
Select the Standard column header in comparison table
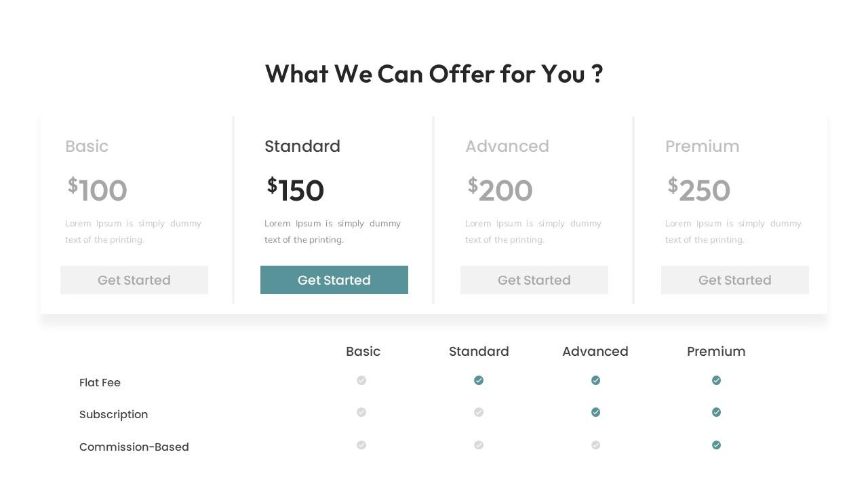pyautogui.click(x=479, y=351)
